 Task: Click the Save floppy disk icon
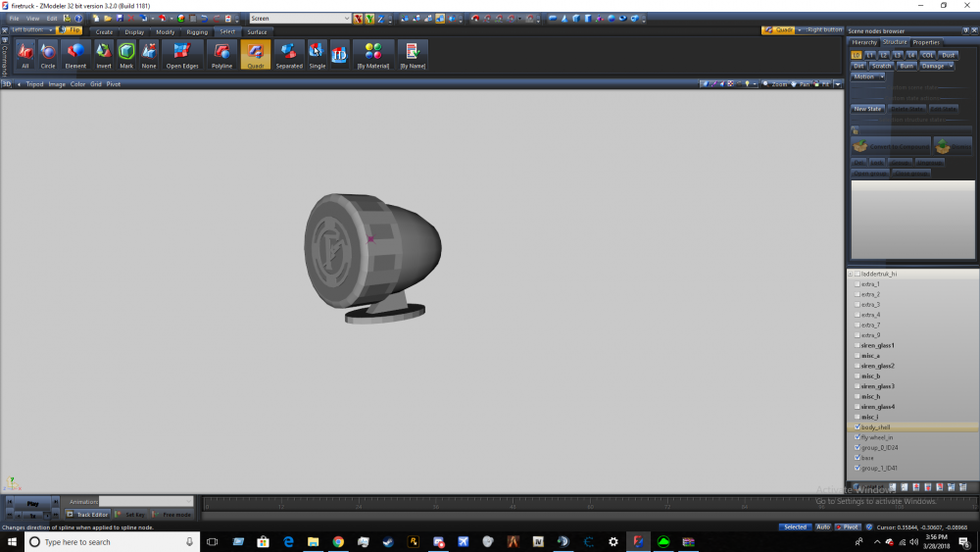[x=120, y=19]
